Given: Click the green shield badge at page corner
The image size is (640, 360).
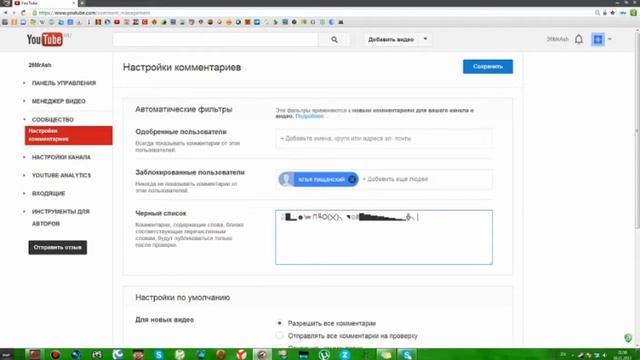Looking at the screenshot, I should click(628, 338).
